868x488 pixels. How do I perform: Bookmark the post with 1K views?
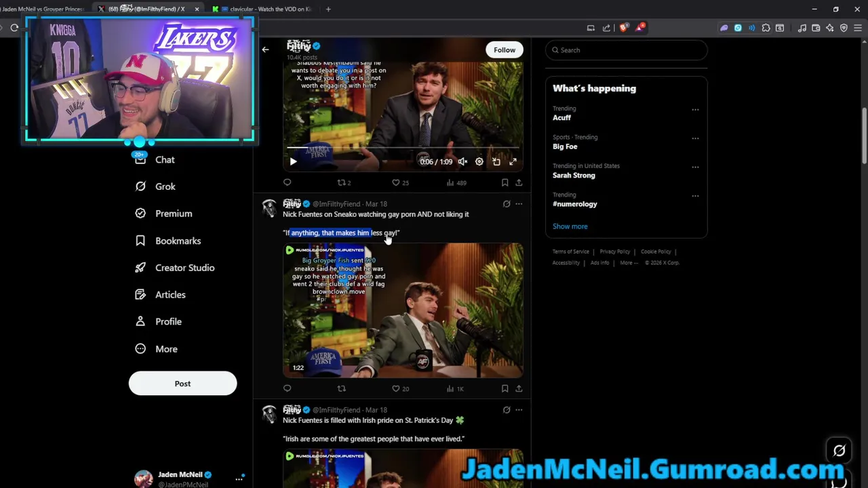coord(505,388)
